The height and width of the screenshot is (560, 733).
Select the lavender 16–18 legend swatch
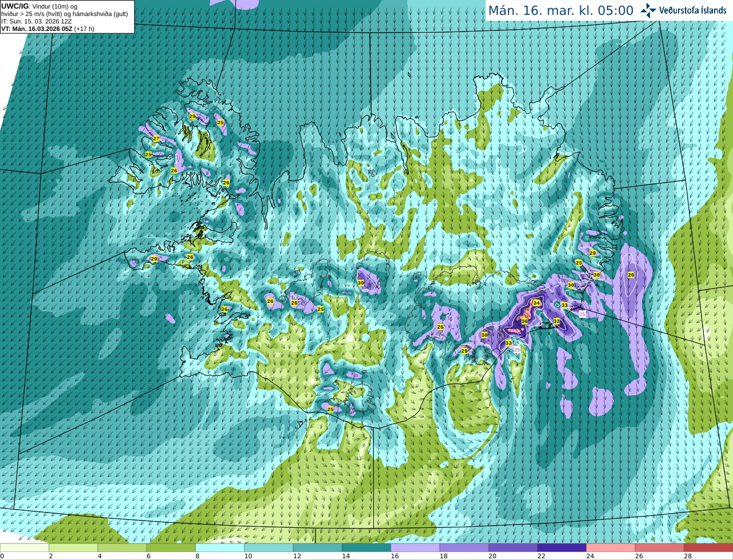(x=415, y=547)
